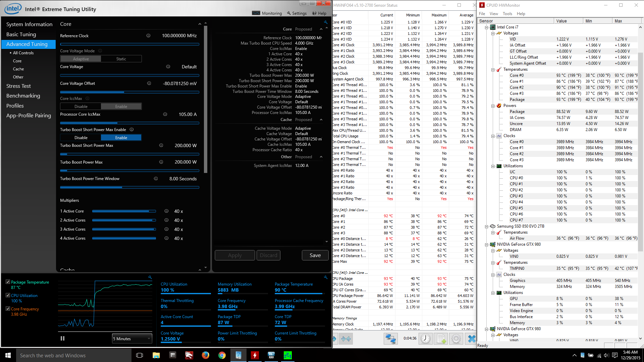Select Enable for Core IccMax
Viewport: 644px width, 362px height.
point(121,107)
